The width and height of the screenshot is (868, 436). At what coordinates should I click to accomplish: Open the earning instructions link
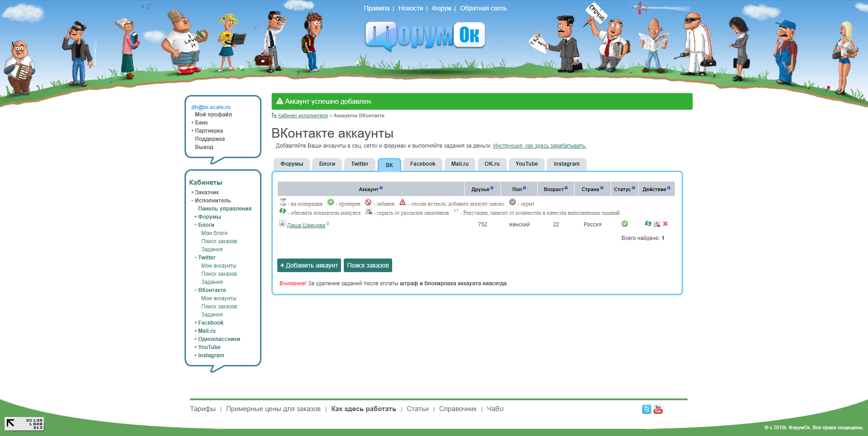point(540,146)
